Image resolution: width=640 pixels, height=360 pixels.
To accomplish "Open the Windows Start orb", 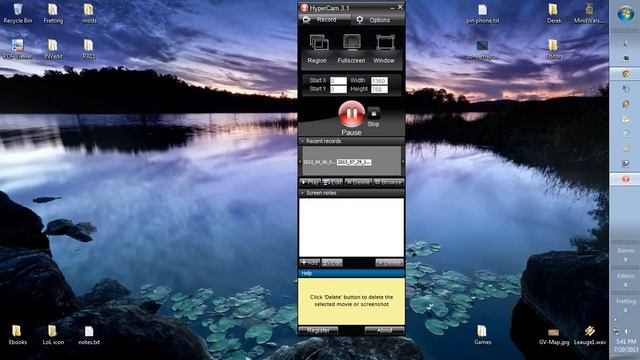I will 625,14.
